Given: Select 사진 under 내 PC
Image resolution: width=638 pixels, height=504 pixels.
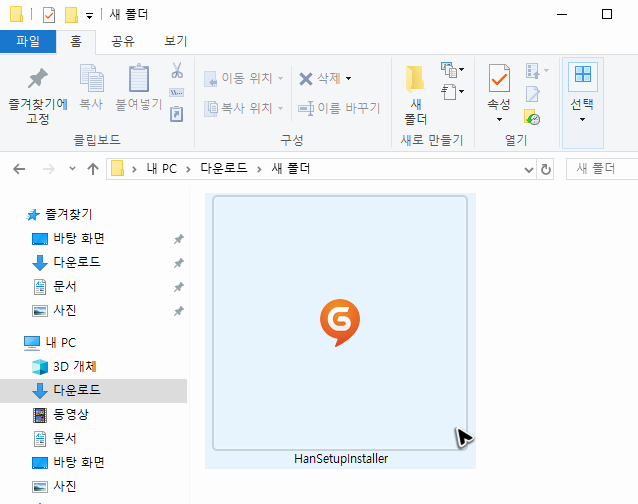Looking at the screenshot, I should tap(65, 487).
